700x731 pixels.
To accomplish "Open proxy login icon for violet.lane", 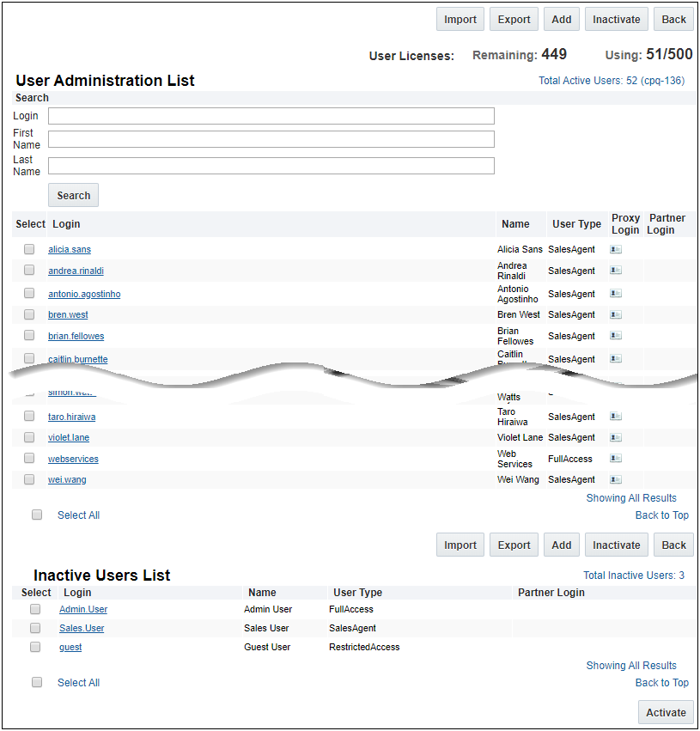I will point(616,437).
